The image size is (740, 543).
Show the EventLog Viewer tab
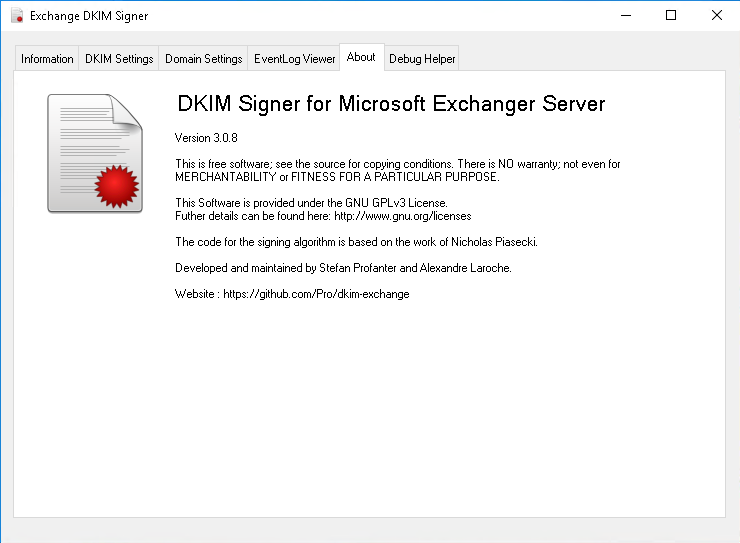[294, 58]
